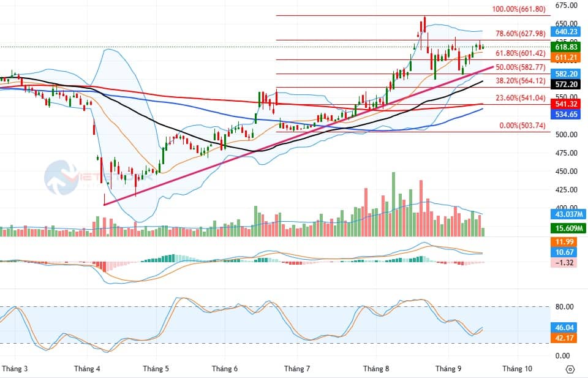
Task: Click the Tháng 6 time axis marker
Action: [x=224, y=369]
